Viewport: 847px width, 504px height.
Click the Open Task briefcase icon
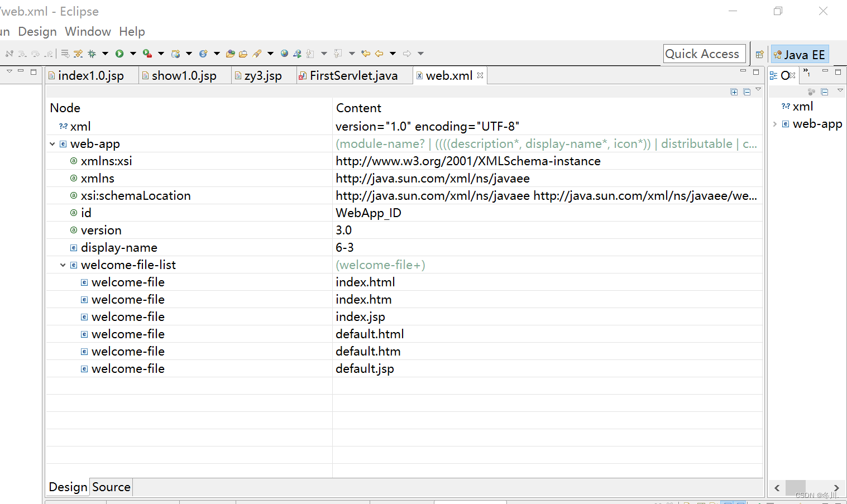pos(243,54)
